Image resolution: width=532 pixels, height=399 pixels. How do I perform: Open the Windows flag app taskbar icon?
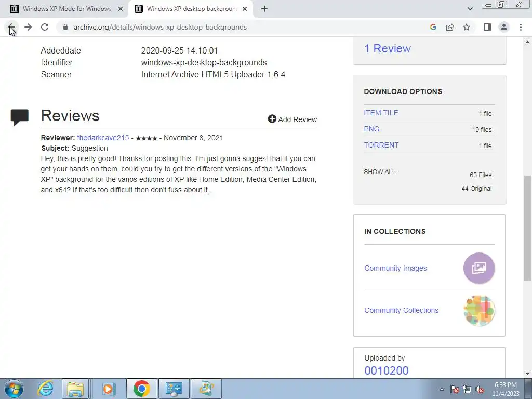[207, 389]
